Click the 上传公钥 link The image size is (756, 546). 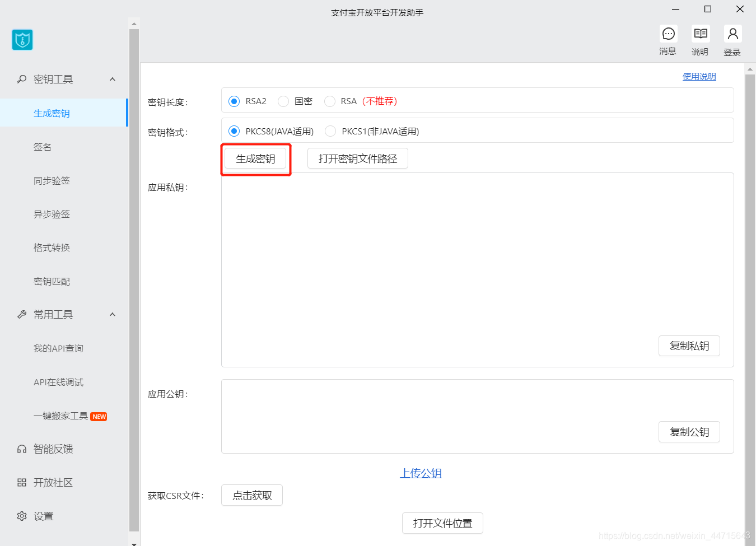(421, 473)
